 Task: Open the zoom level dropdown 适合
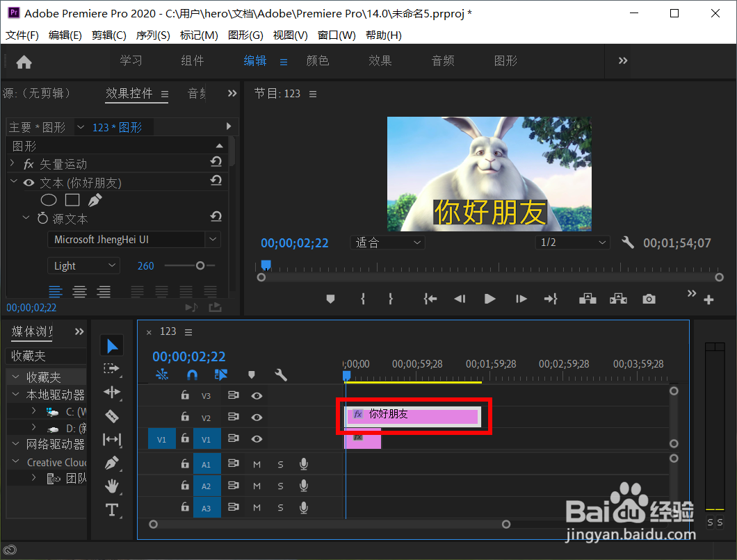pos(387,242)
